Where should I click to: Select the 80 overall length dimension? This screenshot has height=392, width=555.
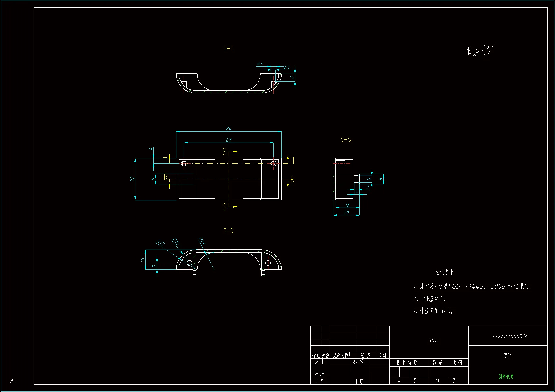click(x=229, y=129)
